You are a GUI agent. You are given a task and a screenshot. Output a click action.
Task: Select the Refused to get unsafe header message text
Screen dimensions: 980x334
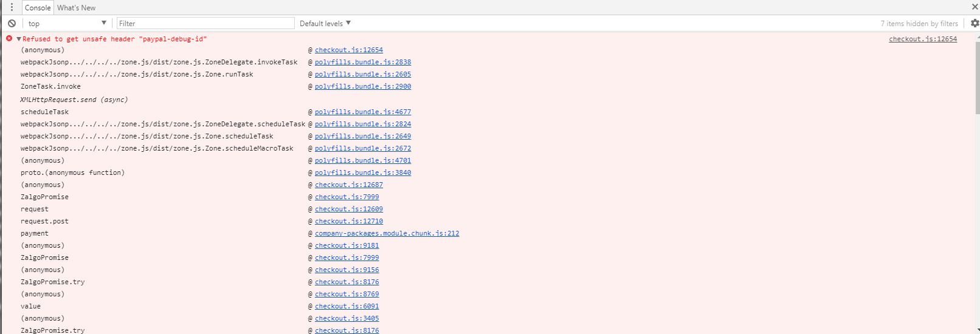115,39
